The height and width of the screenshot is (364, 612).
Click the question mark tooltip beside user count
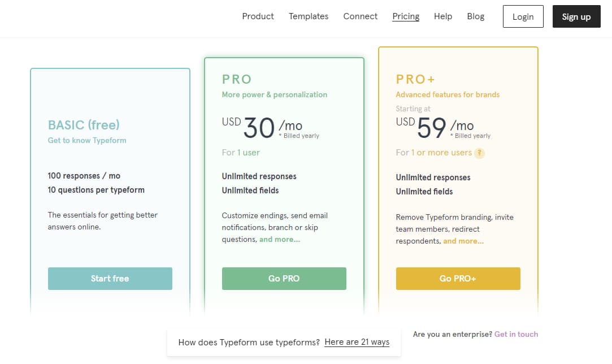point(480,153)
